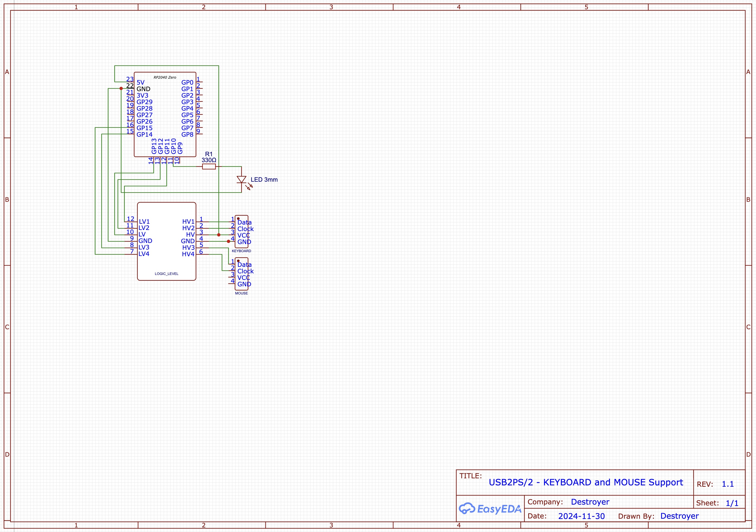Click the 'HV1' pin label
Screen dimensions: 756x532
coord(188,222)
